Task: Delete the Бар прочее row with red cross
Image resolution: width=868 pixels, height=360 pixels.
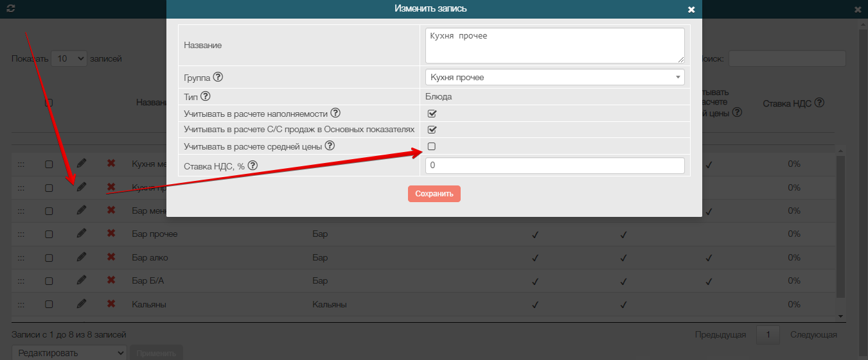Action: point(111,234)
